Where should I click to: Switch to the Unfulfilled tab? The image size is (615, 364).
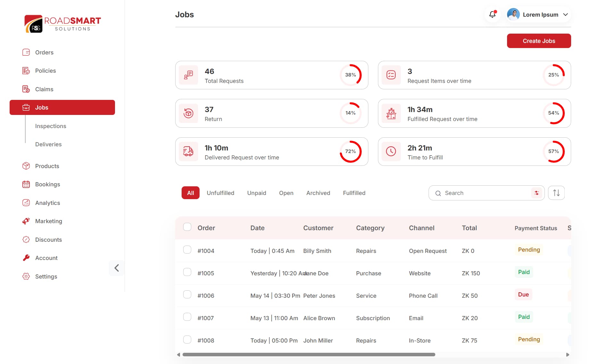[x=220, y=193]
